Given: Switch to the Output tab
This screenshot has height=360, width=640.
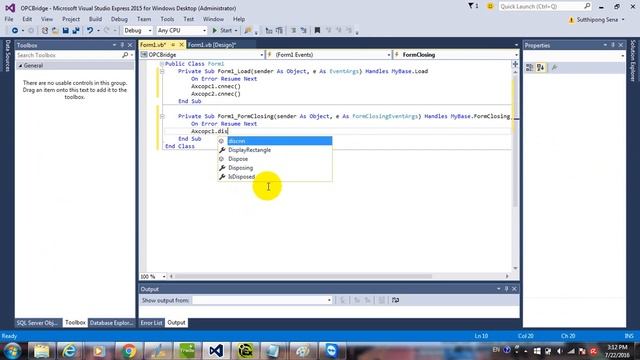Looking at the screenshot, I should (x=176, y=323).
